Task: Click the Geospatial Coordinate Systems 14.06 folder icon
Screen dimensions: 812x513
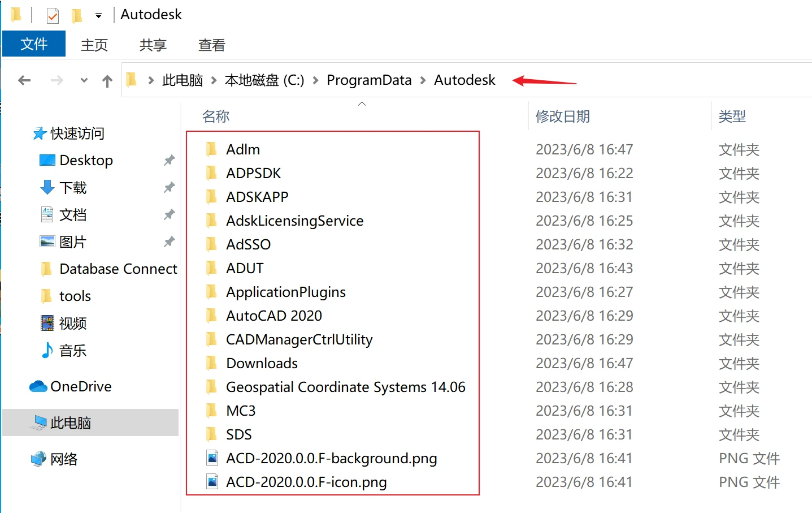Action: point(212,387)
